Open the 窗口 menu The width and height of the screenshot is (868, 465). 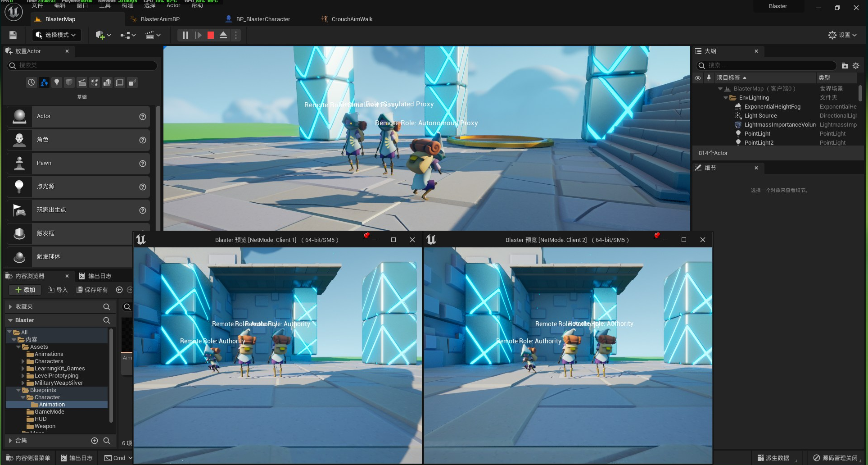tap(82, 5)
